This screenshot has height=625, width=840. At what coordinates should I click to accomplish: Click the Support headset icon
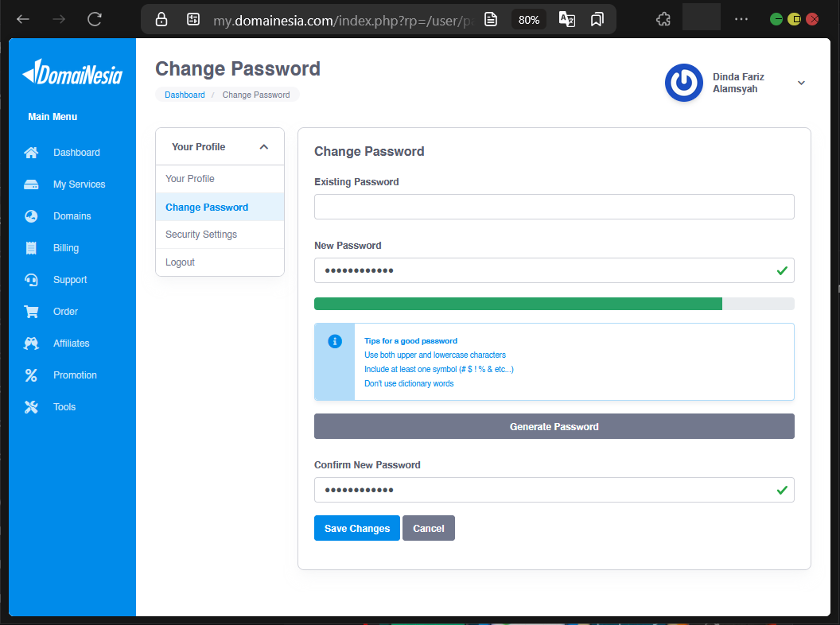[x=31, y=280]
